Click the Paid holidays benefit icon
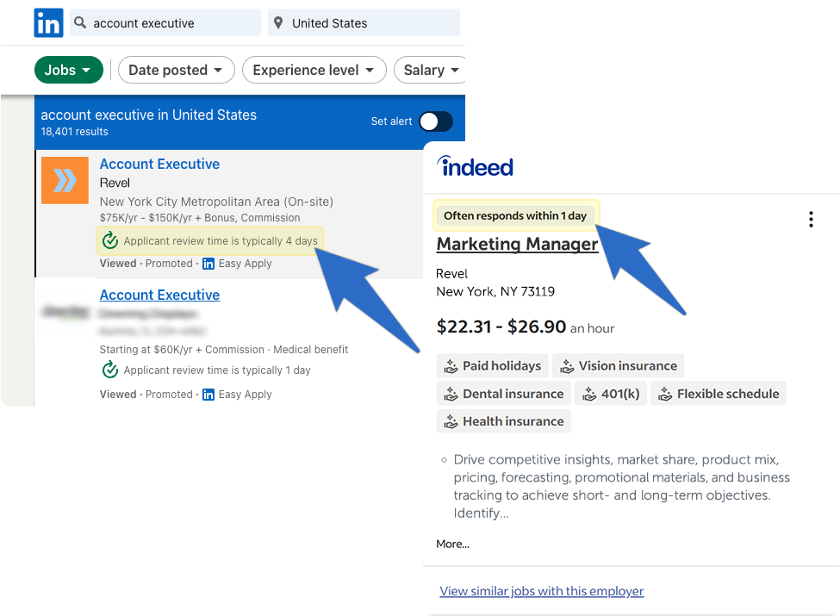 (x=451, y=366)
